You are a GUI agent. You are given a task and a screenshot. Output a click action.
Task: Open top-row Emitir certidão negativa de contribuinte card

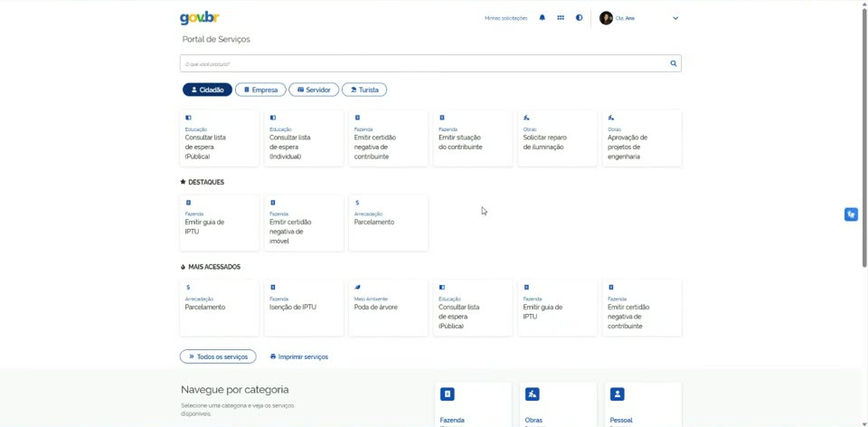[389, 138]
